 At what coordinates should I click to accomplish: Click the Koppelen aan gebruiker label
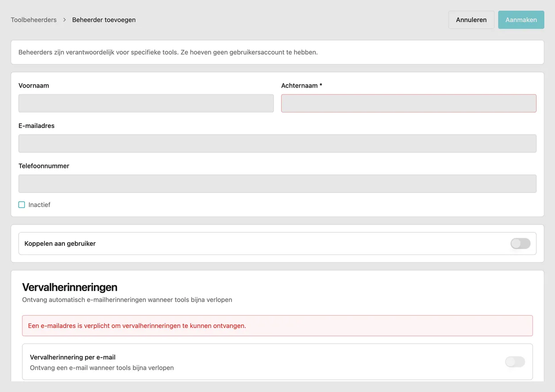[x=60, y=244]
